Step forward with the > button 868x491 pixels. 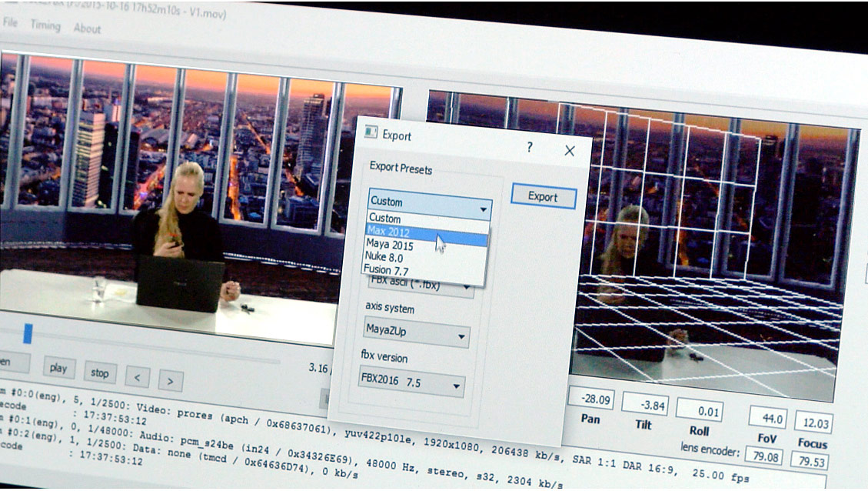170,379
